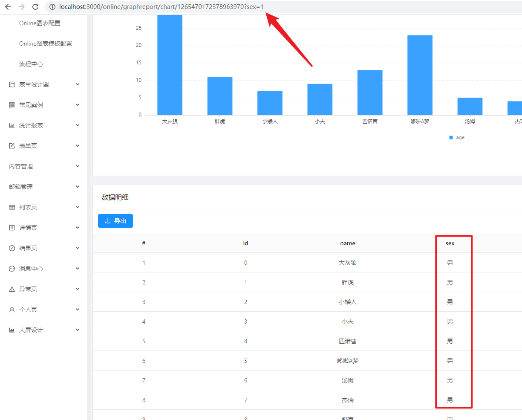Screen dimensions: 522x420
Task: Click the 统计报表 bar chart icon
Action: tap(12, 125)
